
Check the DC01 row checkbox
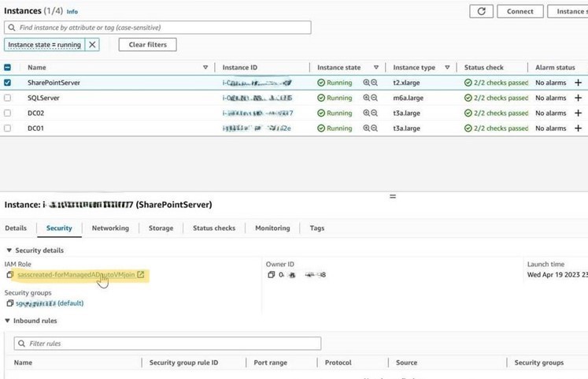pos(7,128)
